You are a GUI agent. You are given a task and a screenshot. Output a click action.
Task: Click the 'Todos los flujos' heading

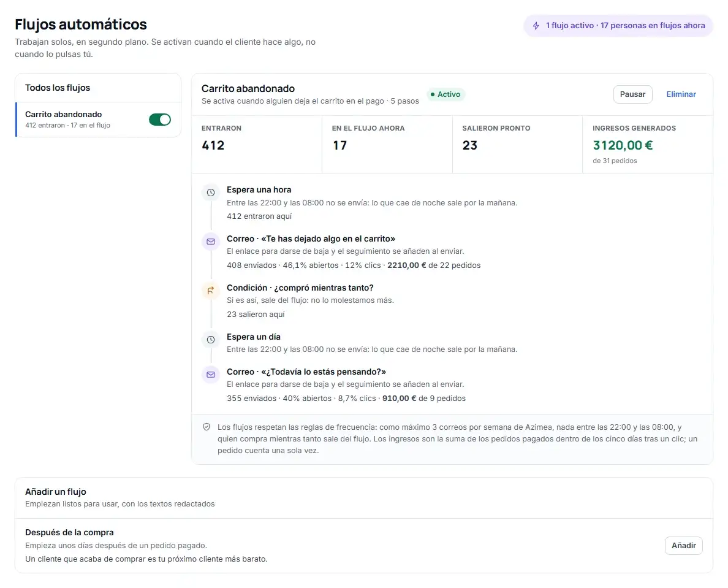coord(58,88)
